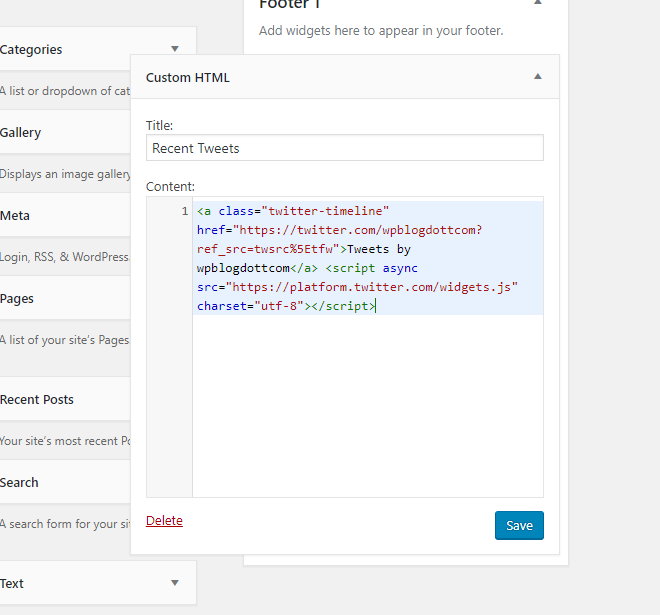Click the 'Add widgets here' footer description
Image resolution: width=660 pixels, height=615 pixels.
pos(381,30)
